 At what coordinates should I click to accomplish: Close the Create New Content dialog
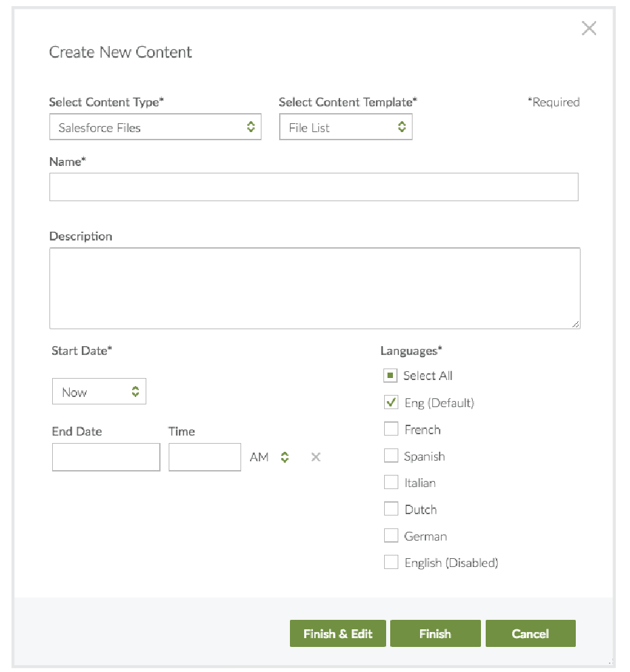[589, 28]
